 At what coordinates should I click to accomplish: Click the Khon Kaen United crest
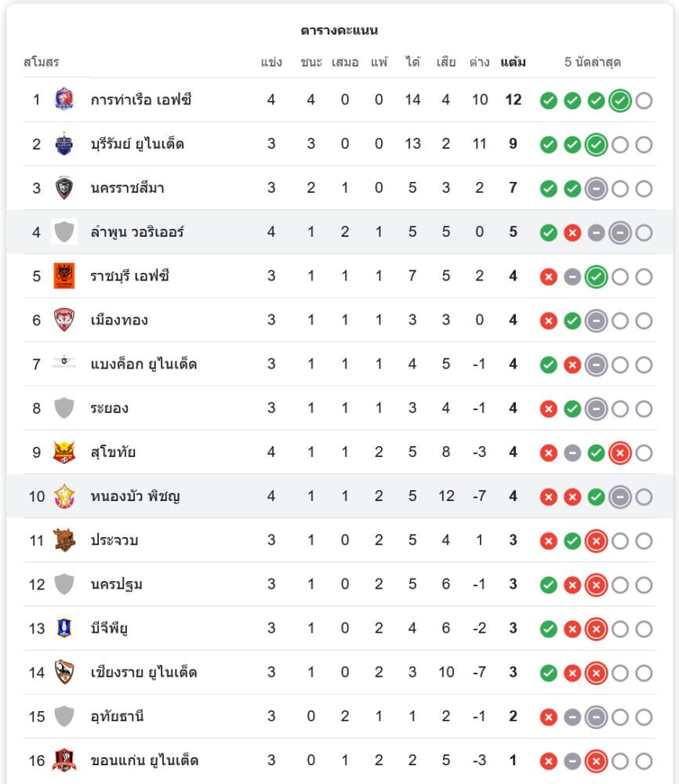[64, 760]
